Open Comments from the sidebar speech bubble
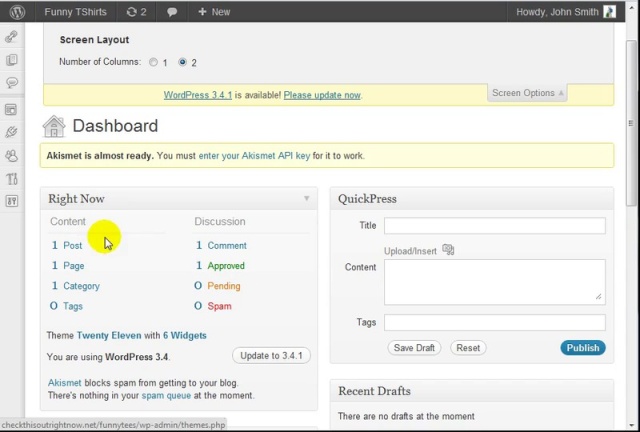The image size is (640, 432). pyautogui.click(x=11, y=83)
